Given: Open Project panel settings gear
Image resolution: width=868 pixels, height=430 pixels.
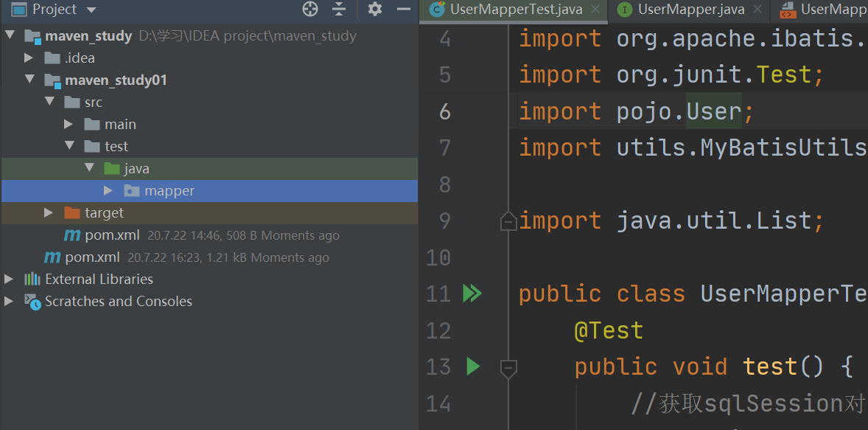Looking at the screenshot, I should 375,9.
